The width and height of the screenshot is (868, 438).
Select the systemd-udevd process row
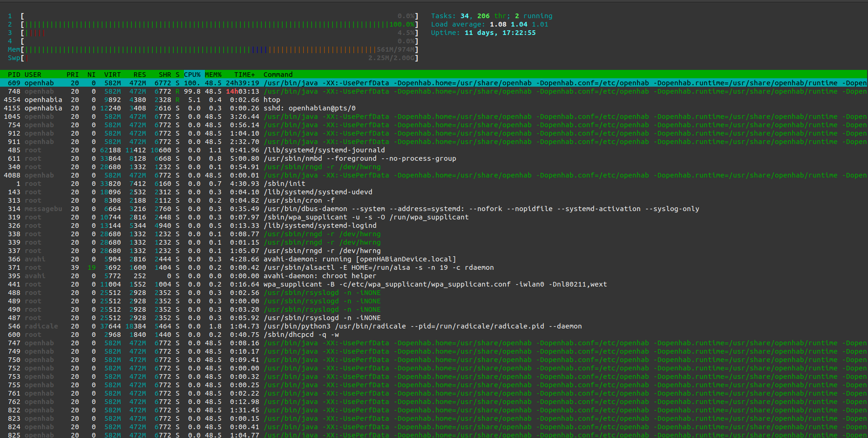(x=434, y=192)
